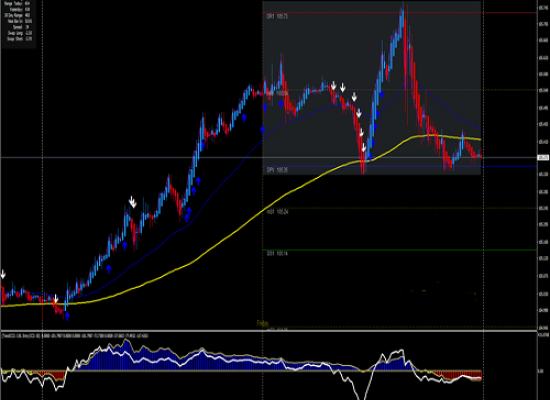Viewport: 550px width, 400px height.
Task: Click the mS1 105.24 level label
Action: (277, 212)
